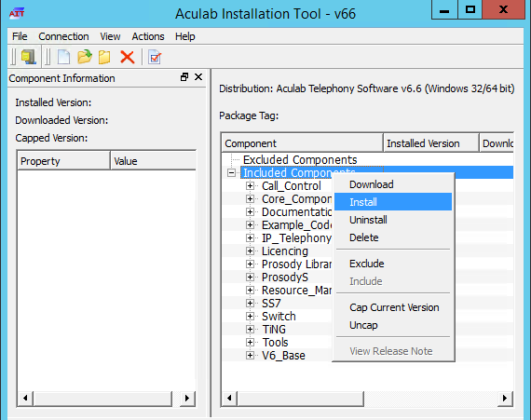Undock the Component Information panel
This screenshot has width=531, height=420.
(184, 77)
